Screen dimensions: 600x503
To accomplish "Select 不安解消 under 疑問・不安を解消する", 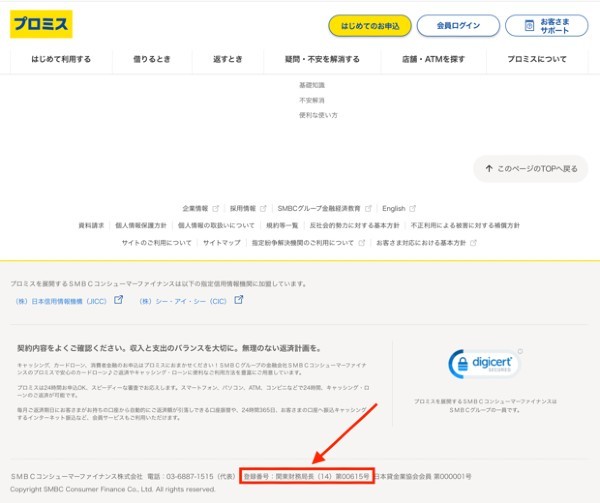I will pos(312,100).
